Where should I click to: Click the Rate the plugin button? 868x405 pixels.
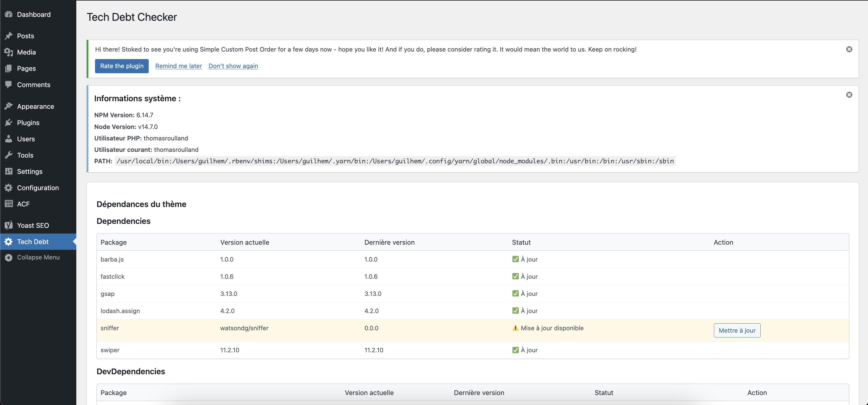tap(122, 66)
